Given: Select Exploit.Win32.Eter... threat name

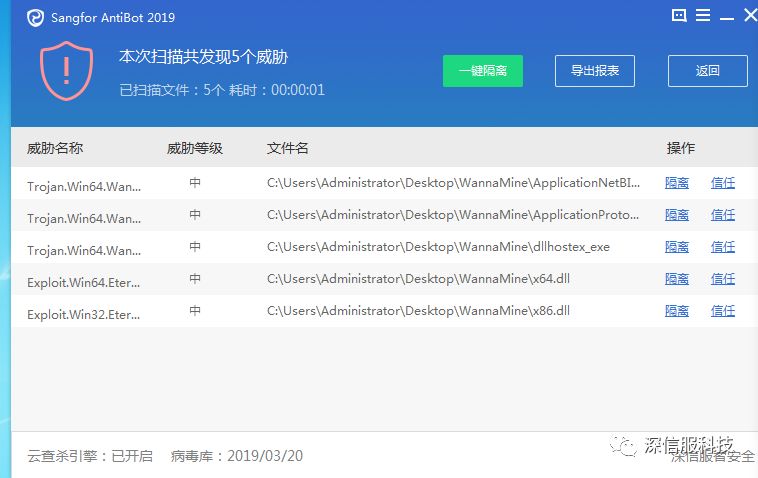Looking at the screenshot, I should click(84, 314).
